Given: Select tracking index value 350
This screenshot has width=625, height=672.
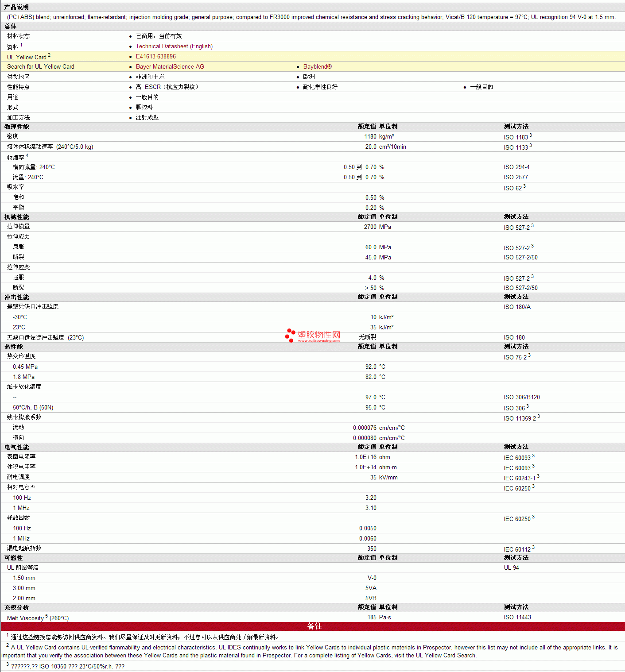Looking at the screenshot, I should point(372,548).
